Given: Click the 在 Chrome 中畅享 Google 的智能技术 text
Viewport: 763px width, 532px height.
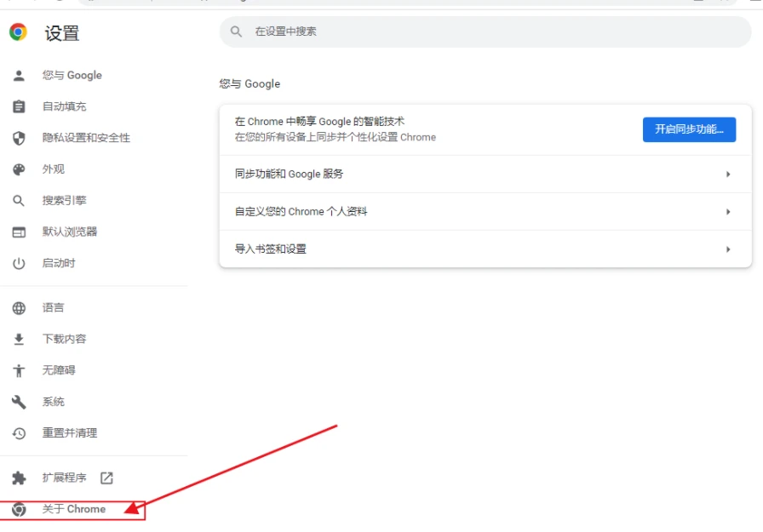Looking at the screenshot, I should (x=319, y=122).
